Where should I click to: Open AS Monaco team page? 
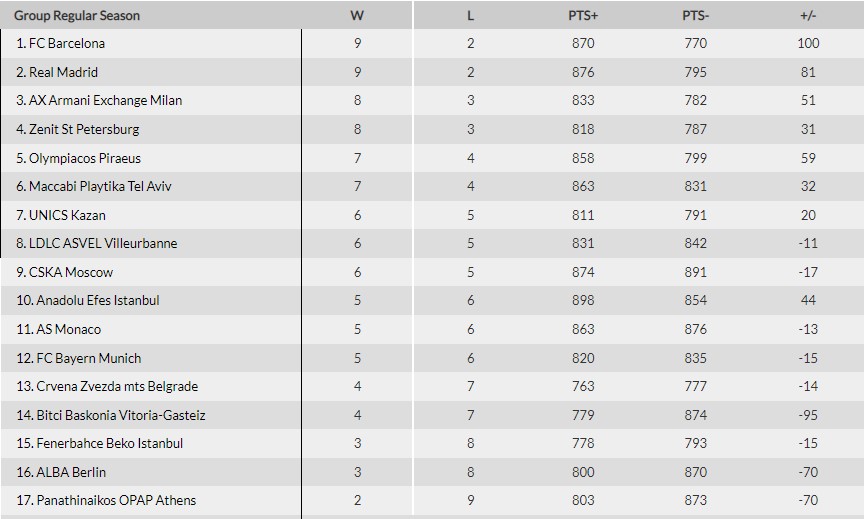[x=68, y=329]
